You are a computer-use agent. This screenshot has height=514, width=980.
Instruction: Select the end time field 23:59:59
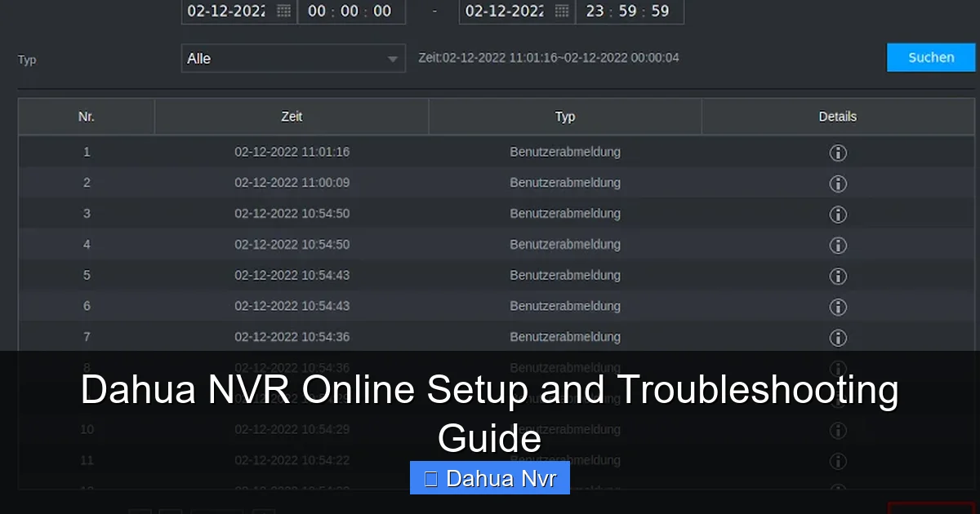pos(630,12)
